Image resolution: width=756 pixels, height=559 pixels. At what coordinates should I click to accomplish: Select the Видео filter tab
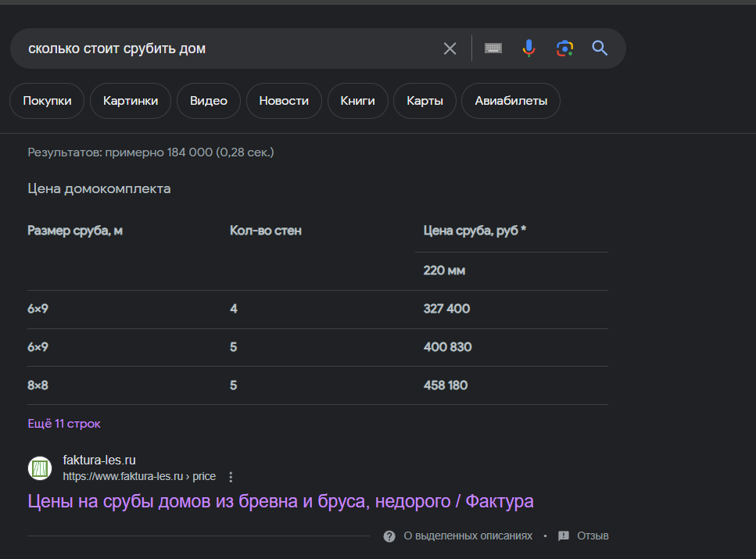click(209, 101)
